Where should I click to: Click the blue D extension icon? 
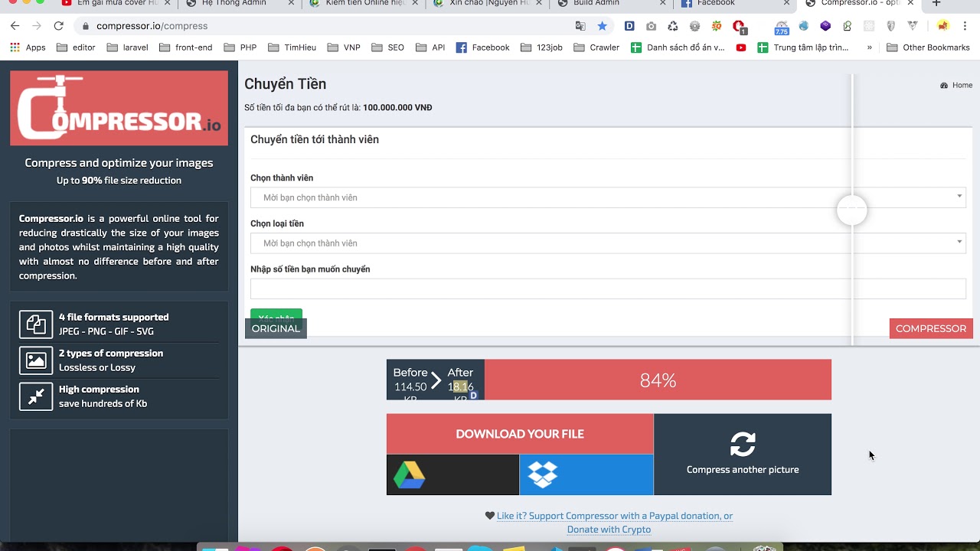(629, 26)
